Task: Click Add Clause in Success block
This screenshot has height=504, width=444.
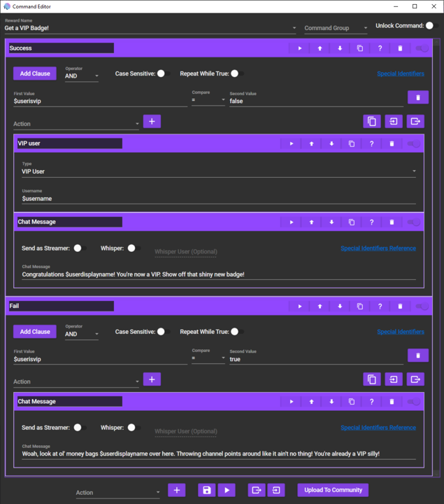Action: pos(35,73)
